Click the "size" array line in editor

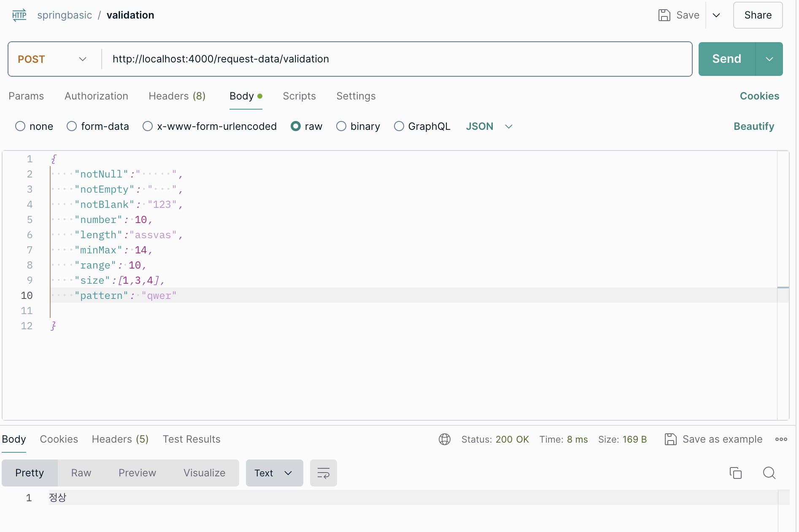(413, 280)
